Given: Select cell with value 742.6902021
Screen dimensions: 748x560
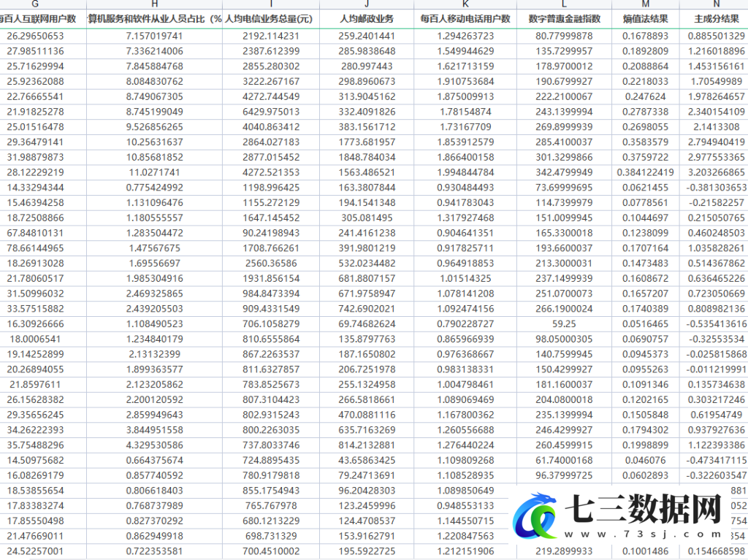Looking at the screenshot, I should click(x=367, y=309).
